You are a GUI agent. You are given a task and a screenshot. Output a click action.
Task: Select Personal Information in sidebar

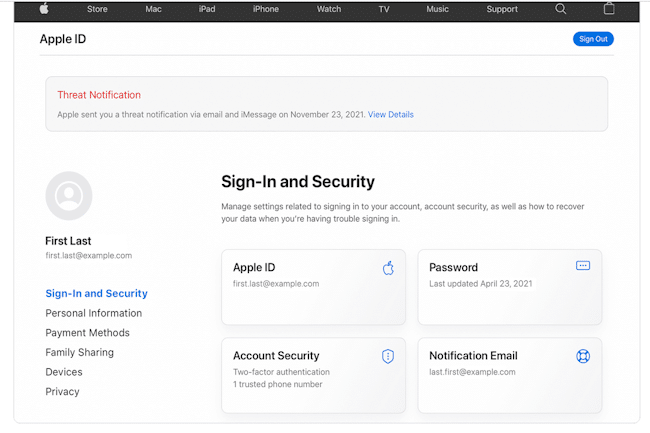(x=94, y=313)
